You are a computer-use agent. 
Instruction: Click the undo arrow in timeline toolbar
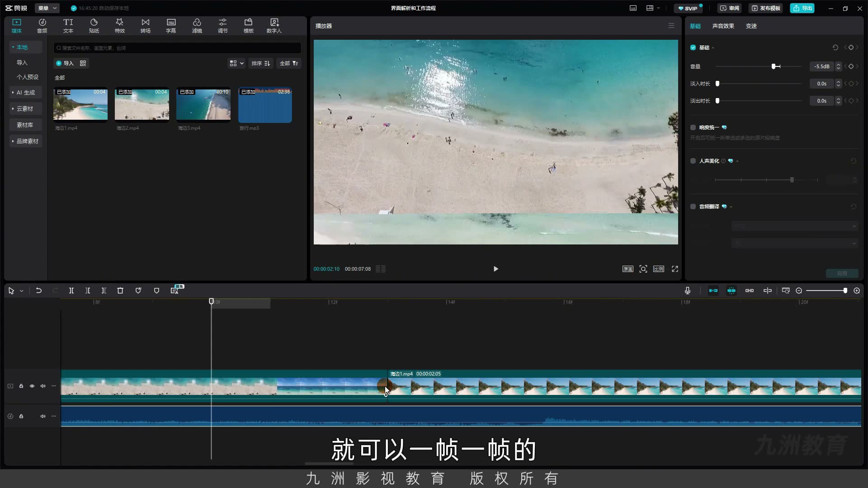(39, 291)
